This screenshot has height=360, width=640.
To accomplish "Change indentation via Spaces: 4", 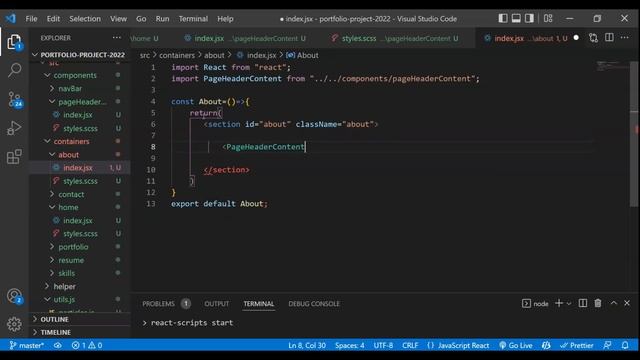I will [350, 345].
